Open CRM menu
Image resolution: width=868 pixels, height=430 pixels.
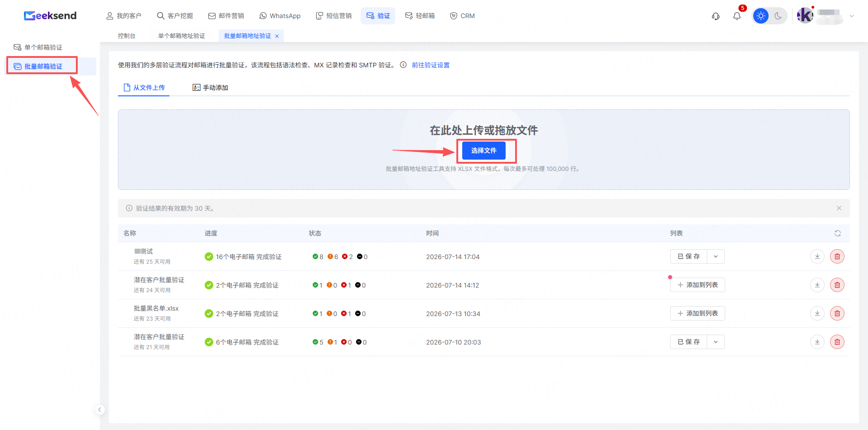point(462,16)
